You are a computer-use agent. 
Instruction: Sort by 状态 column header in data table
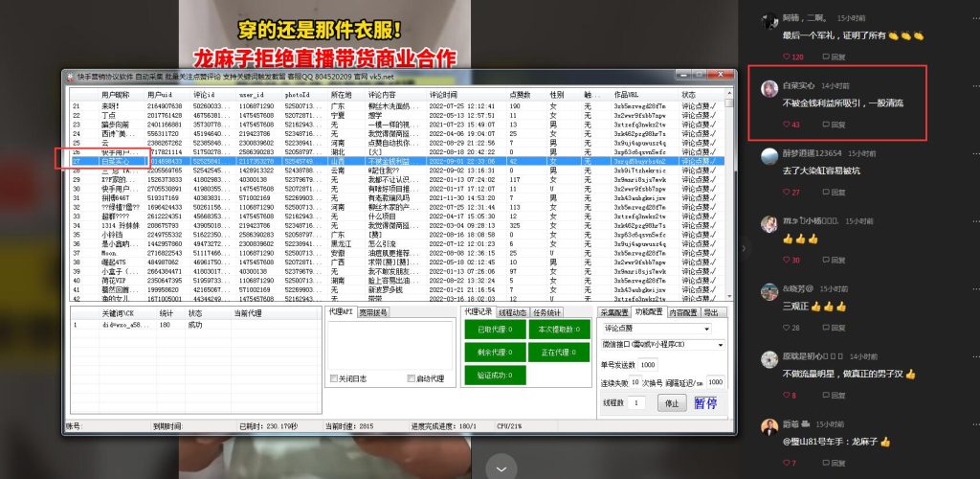(x=688, y=95)
